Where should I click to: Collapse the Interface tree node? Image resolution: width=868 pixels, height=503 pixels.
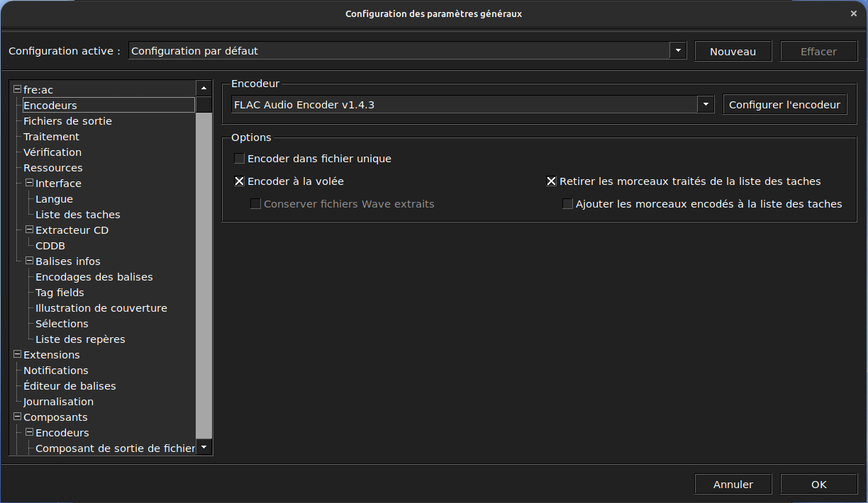point(29,183)
